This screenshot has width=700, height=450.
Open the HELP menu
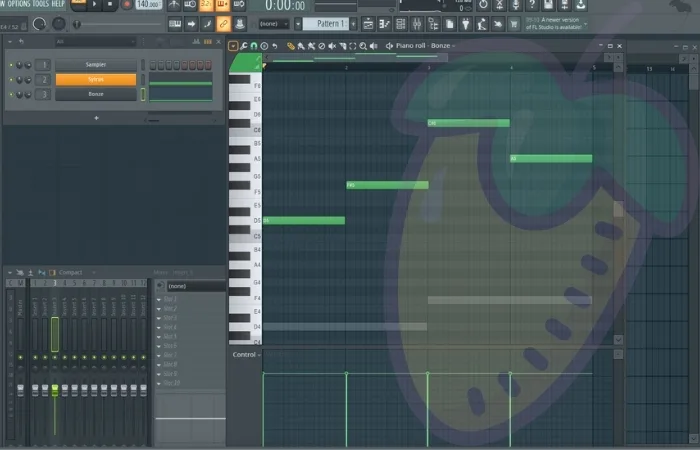coord(58,4)
